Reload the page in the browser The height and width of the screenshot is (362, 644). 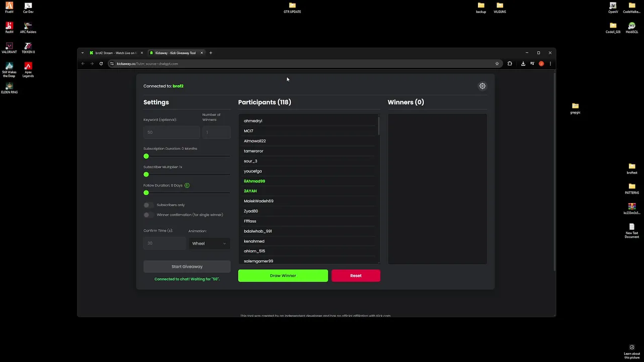[x=101, y=64]
